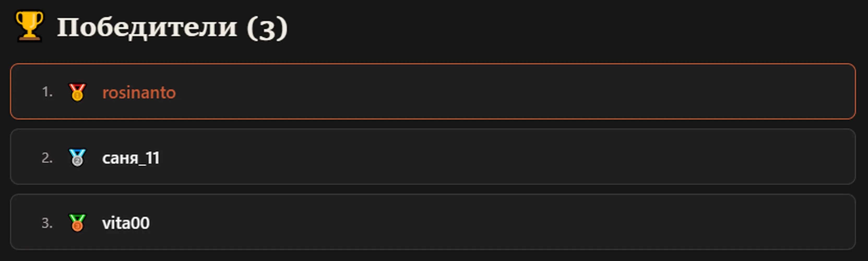Viewport: 868px width, 261px height.
Task: Click the medal beside vita00
Action: tap(77, 223)
